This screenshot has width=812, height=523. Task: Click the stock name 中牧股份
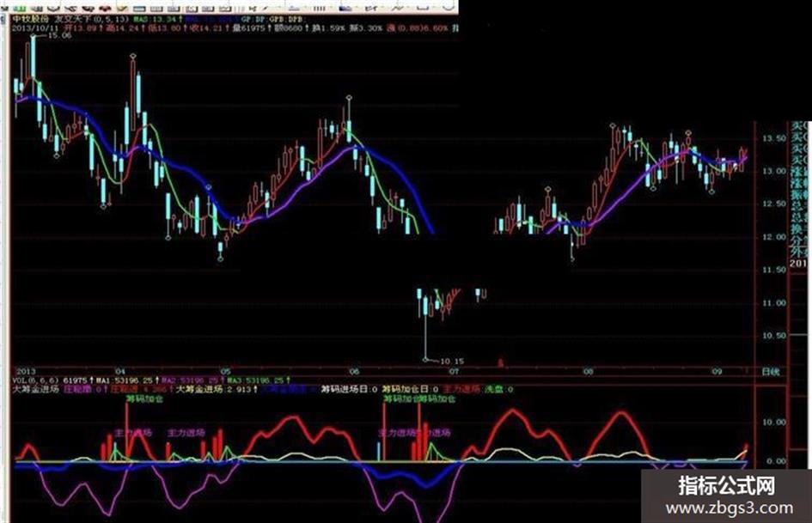point(31,19)
